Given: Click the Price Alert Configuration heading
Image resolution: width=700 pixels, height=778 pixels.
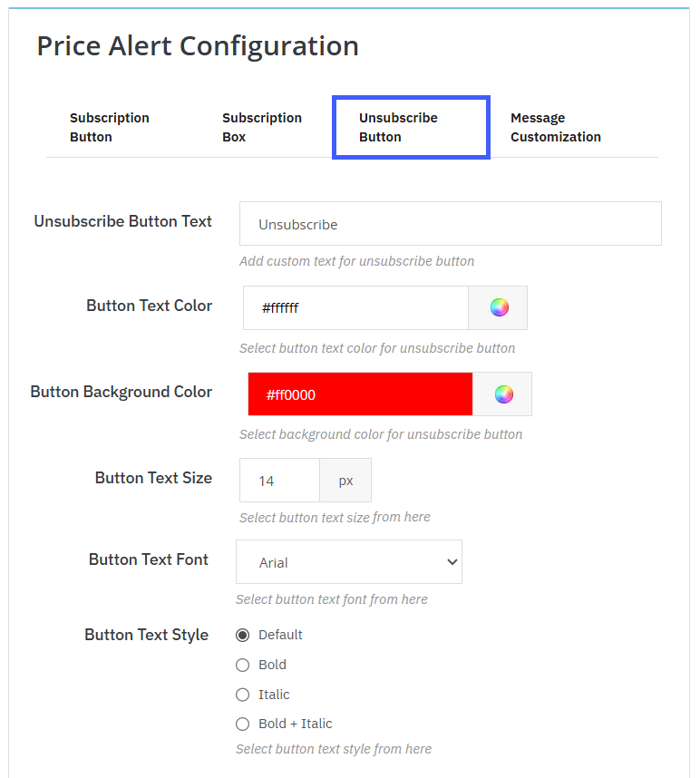Looking at the screenshot, I should click(x=198, y=45).
